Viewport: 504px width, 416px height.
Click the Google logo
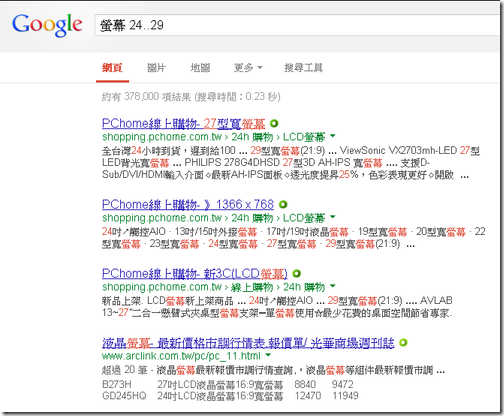47,25
